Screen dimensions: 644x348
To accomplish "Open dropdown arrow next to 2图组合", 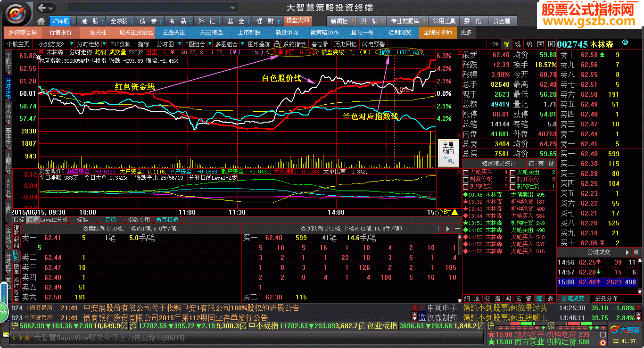I will [x=209, y=44].
